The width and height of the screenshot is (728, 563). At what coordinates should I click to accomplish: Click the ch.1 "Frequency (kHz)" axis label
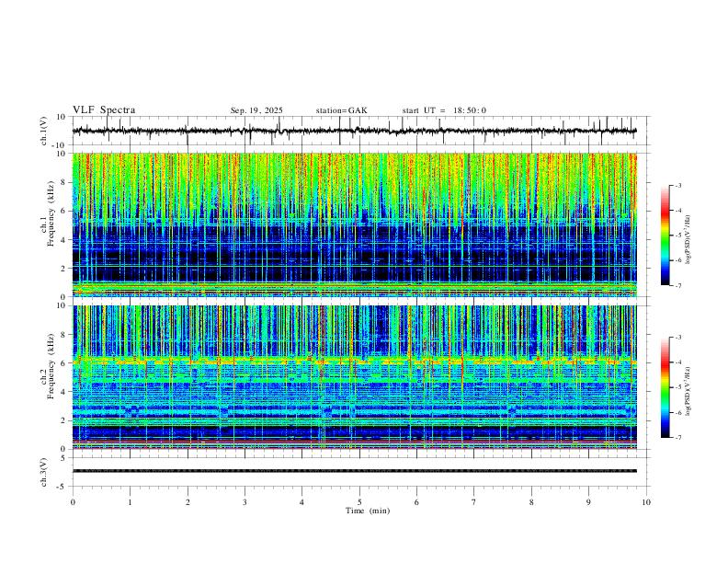coord(51,213)
